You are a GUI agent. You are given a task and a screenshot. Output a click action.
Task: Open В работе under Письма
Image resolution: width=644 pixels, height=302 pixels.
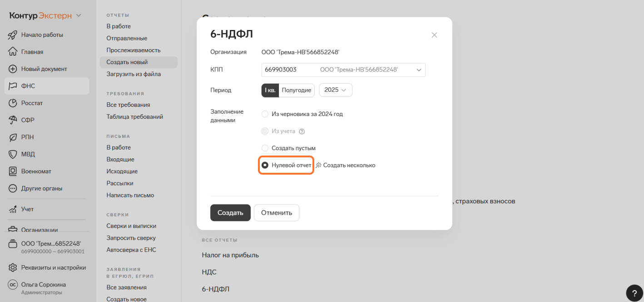tap(119, 147)
